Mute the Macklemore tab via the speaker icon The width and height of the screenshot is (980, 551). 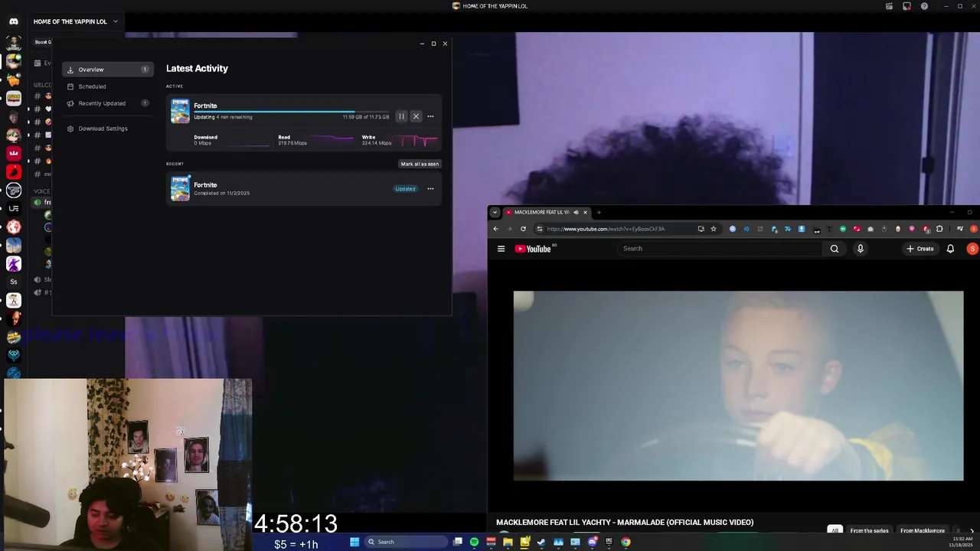coord(576,213)
